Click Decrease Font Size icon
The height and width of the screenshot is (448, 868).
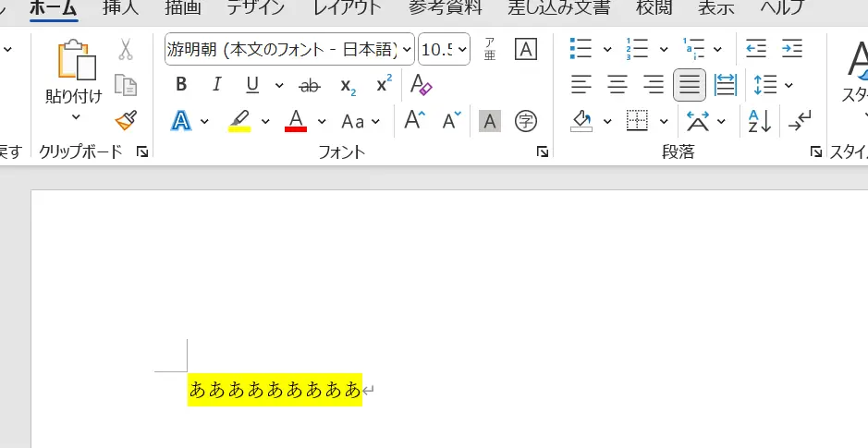point(452,120)
